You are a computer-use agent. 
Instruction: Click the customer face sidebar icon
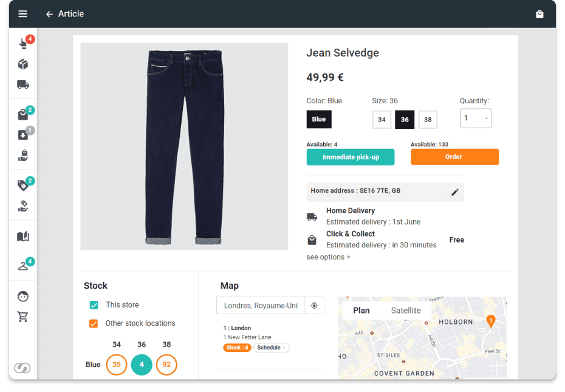(x=23, y=297)
